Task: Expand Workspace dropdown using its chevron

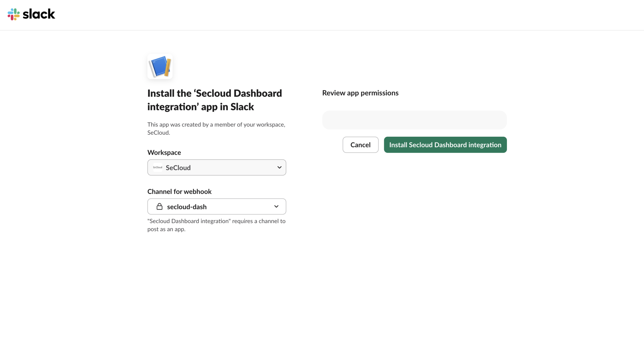Action: [279, 167]
